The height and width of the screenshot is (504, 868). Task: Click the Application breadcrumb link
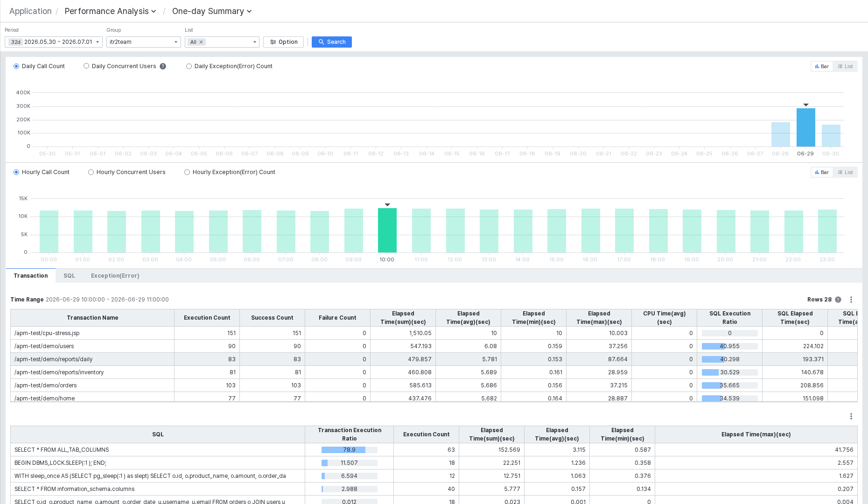(x=30, y=11)
